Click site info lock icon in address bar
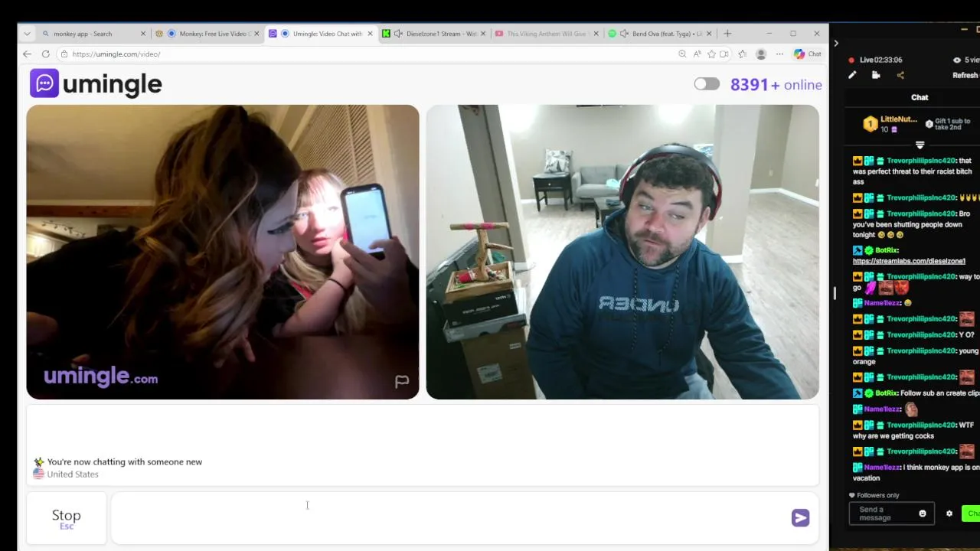 (x=64, y=54)
